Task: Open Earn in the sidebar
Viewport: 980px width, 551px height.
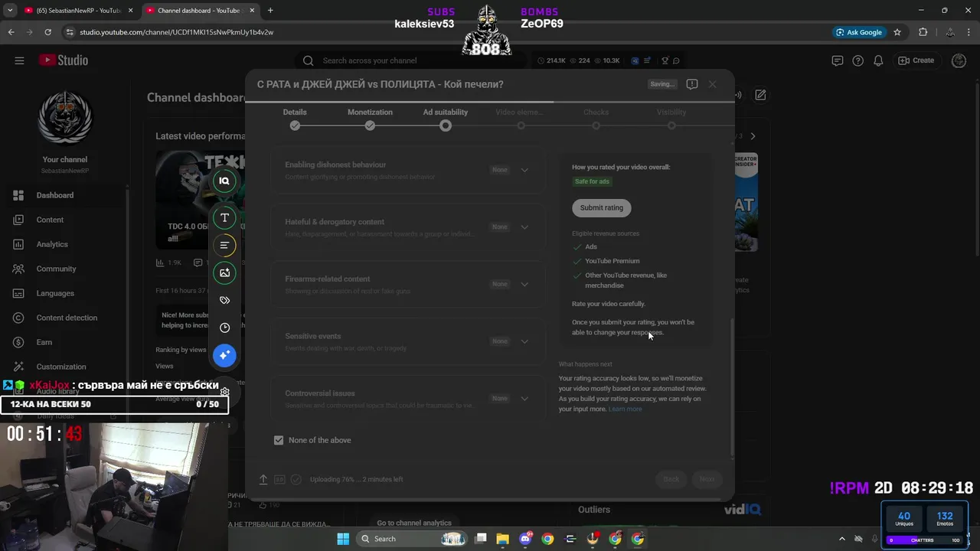Action: tap(64, 342)
